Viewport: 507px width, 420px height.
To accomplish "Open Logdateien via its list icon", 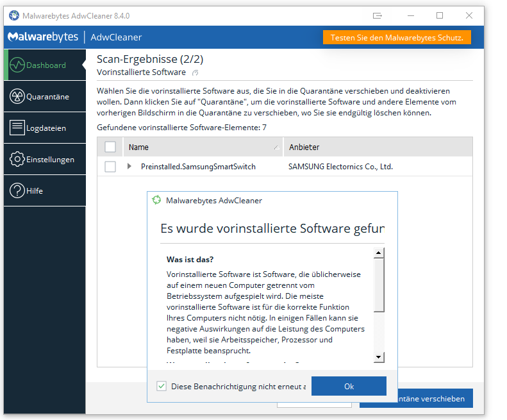I will click(x=17, y=128).
